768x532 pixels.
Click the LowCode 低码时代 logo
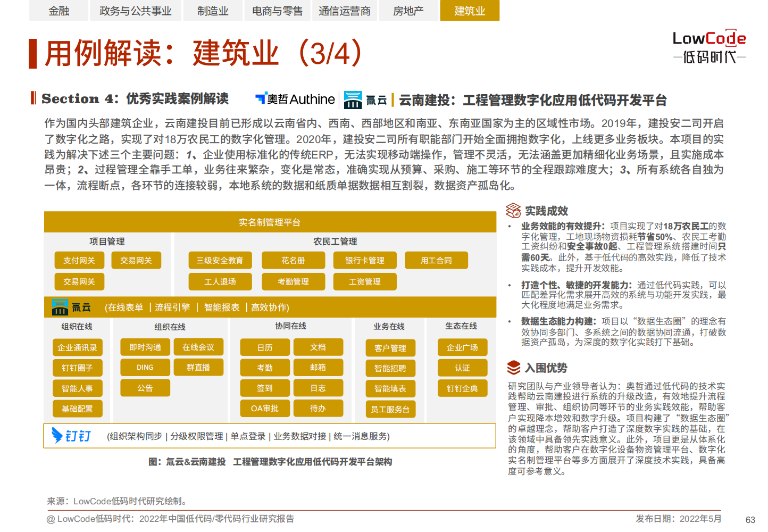[709, 47]
